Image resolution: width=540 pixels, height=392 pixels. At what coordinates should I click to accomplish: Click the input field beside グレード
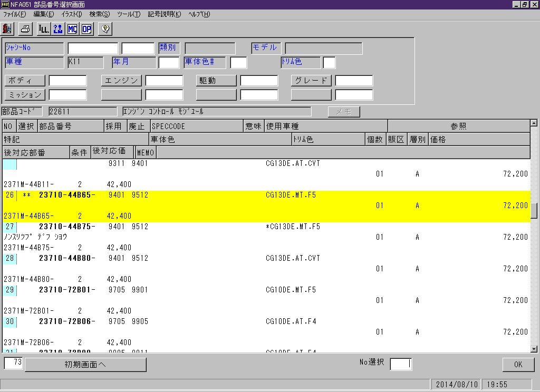[x=354, y=81]
